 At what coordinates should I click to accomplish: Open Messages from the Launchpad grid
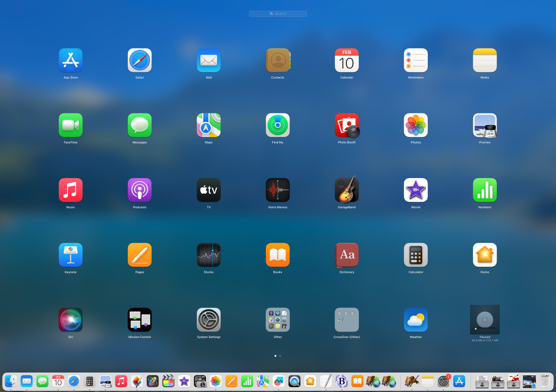140,125
